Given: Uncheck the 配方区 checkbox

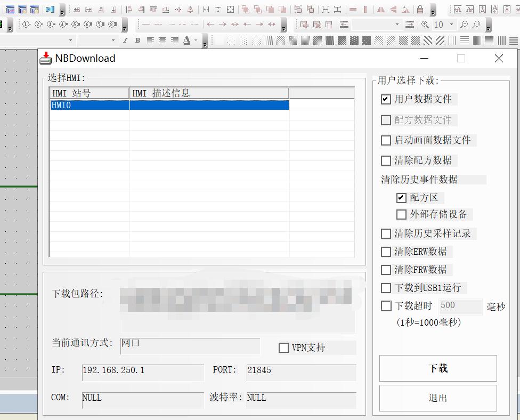Looking at the screenshot, I should pyautogui.click(x=401, y=198).
